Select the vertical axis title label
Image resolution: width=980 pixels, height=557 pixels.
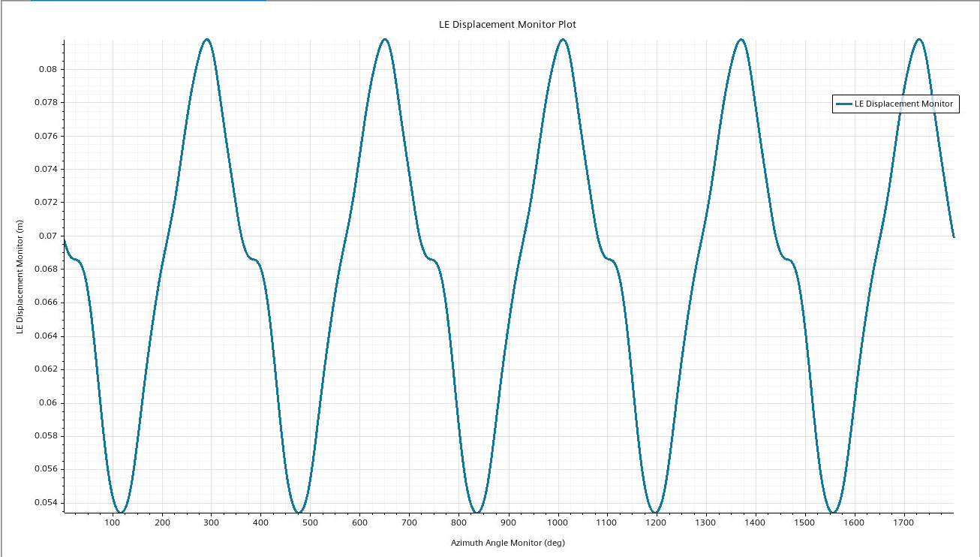pos(21,278)
